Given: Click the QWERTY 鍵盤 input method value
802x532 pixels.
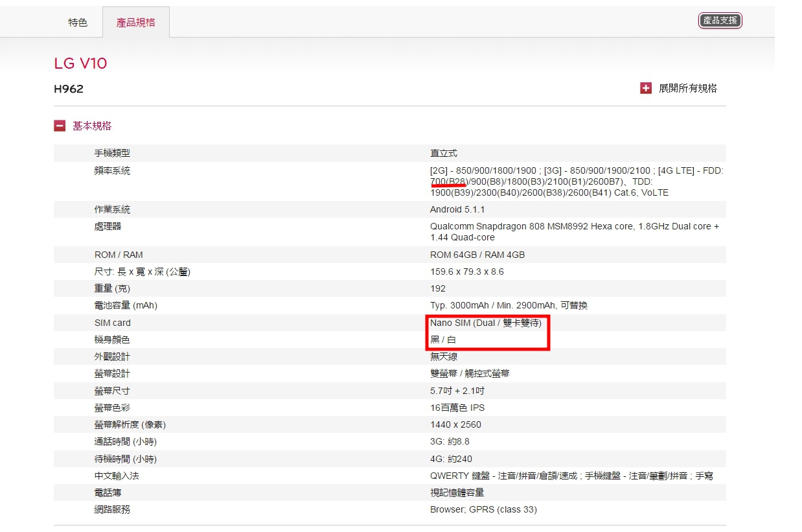Looking at the screenshot, I should (x=571, y=476).
